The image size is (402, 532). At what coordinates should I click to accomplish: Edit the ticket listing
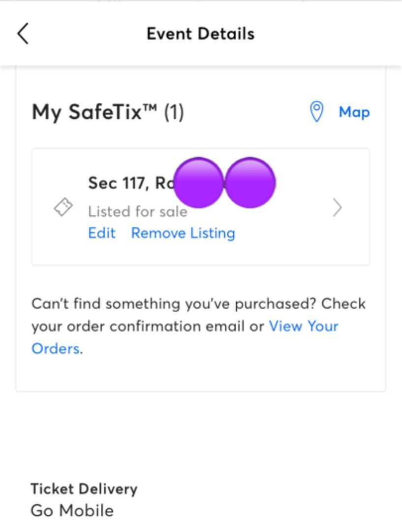[102, 233]
